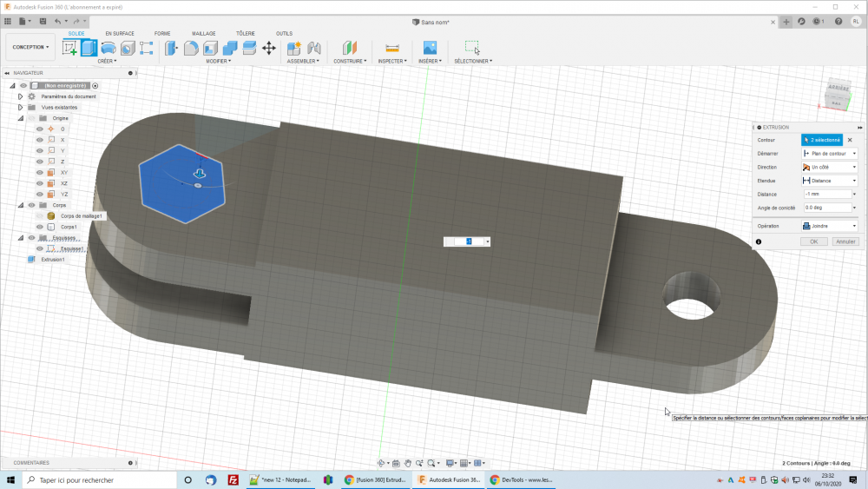Click the Measure icon above Inspecter
This screenshot has height=489, width=868.
point(392,48)
